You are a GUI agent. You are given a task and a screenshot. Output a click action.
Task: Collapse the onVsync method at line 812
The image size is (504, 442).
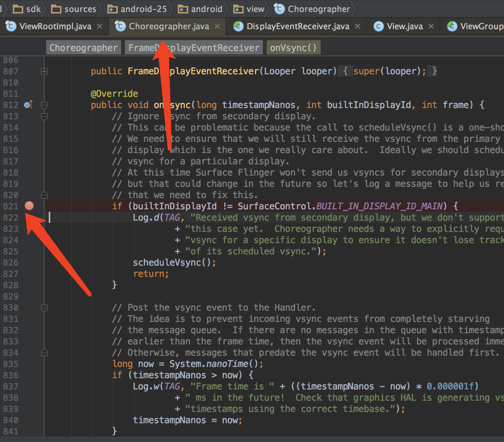(44, 105)
